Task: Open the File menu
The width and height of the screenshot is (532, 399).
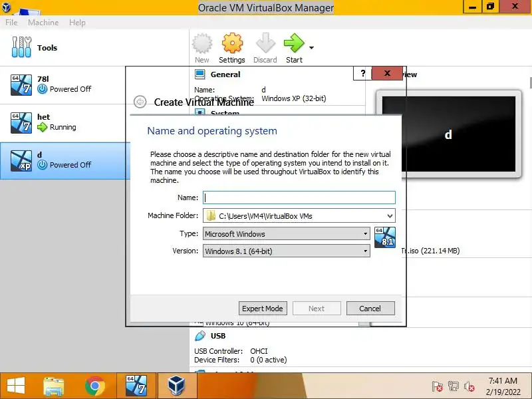Action: (11, 23)
